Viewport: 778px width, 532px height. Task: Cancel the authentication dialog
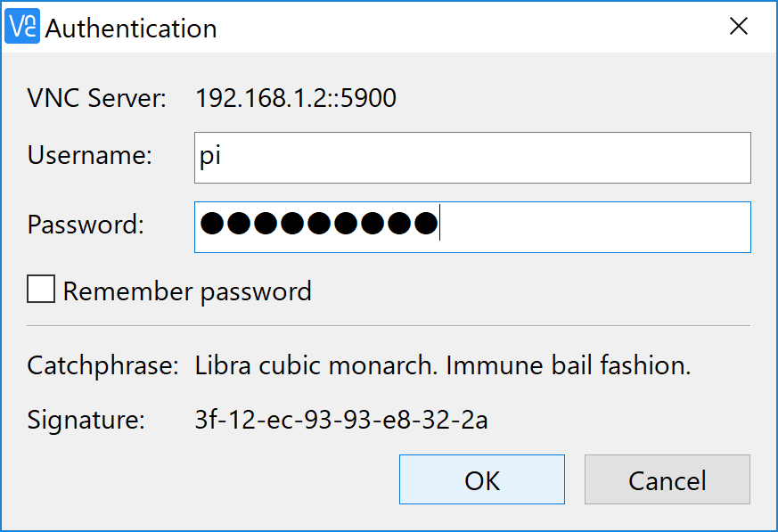click(667, 479)
